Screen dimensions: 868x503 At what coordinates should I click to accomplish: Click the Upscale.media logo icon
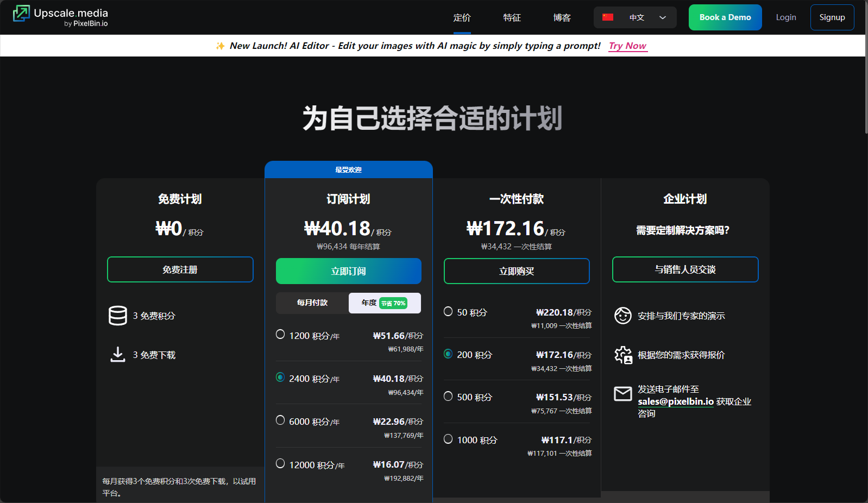point(22,14)
